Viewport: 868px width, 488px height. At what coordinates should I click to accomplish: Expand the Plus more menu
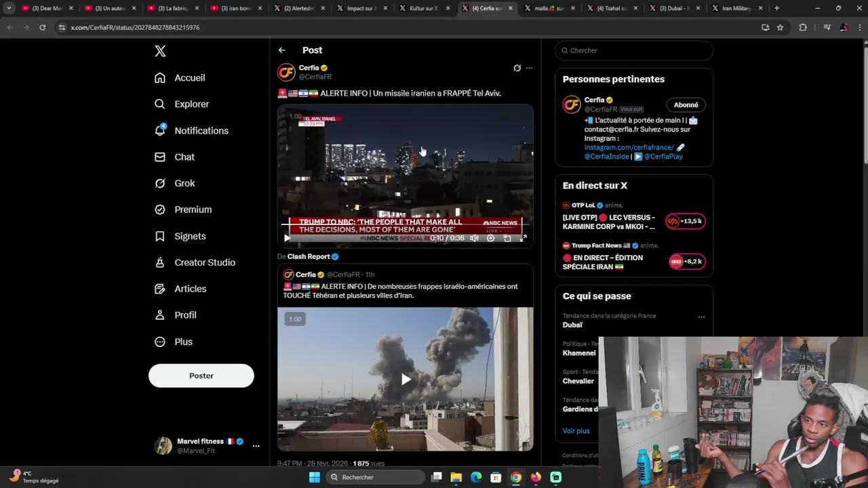(174, 342)
